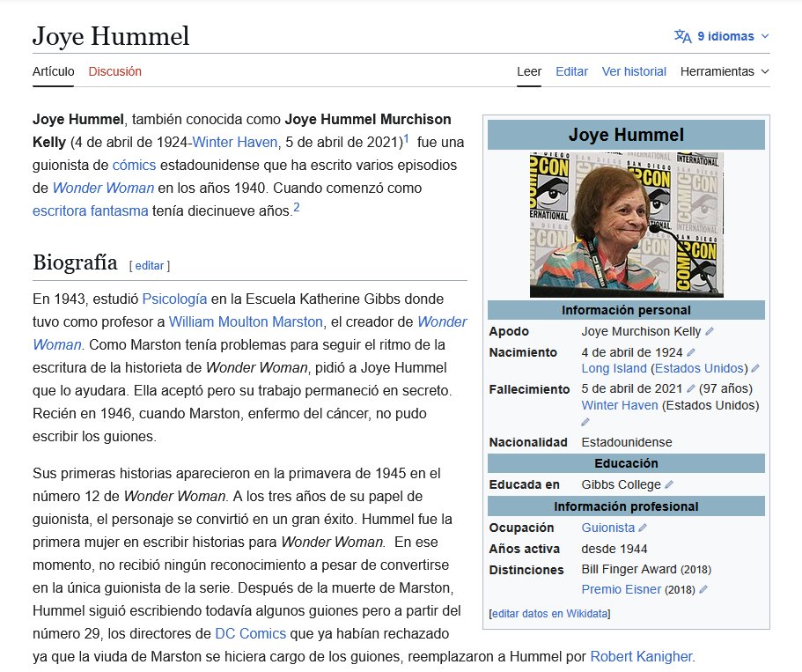Follow the Winter Haven link in the intro

(x=235, y=143)
